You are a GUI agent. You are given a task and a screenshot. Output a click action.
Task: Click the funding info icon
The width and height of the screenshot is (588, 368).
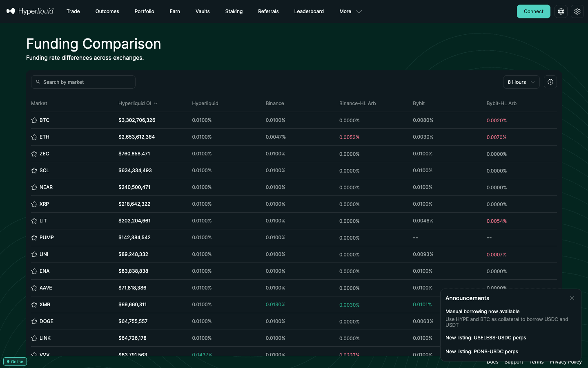(550, 82)
